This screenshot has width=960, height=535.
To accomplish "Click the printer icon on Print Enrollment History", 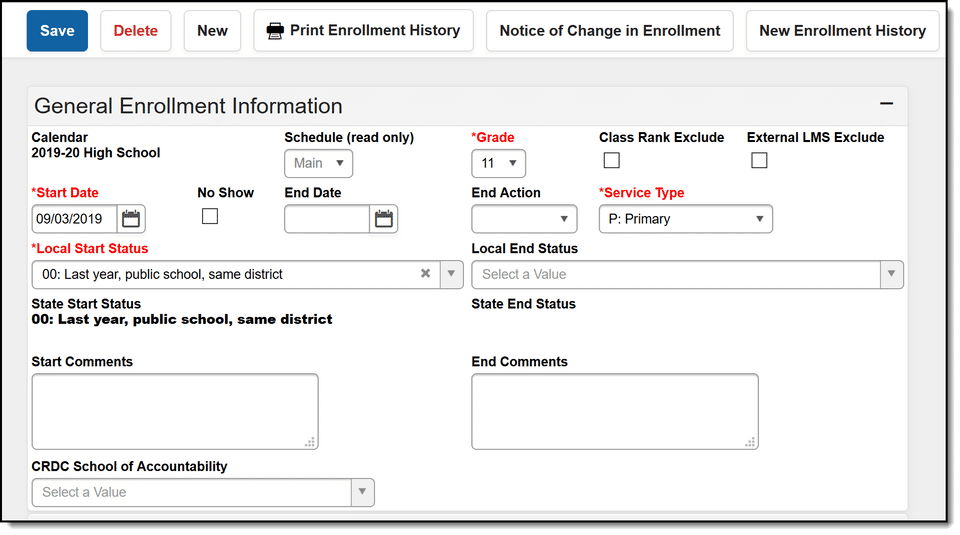I will click(x=276, y=31).
